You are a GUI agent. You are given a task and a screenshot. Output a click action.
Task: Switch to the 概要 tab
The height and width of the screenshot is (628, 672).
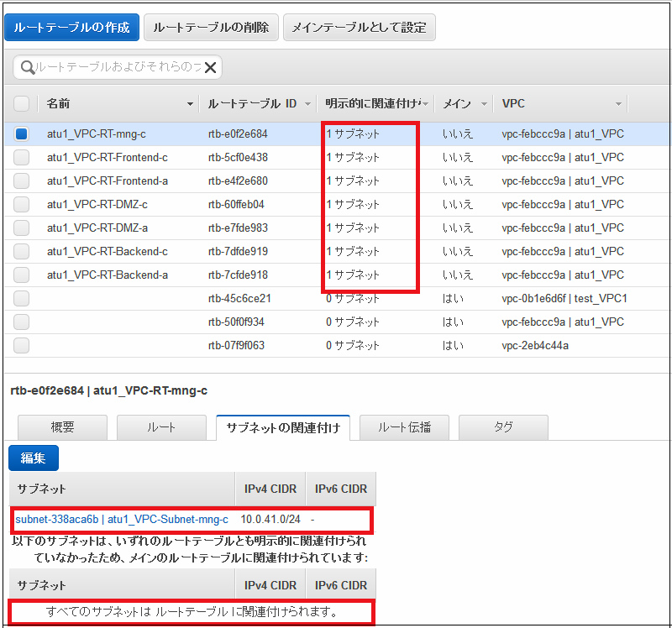point(62,427)
